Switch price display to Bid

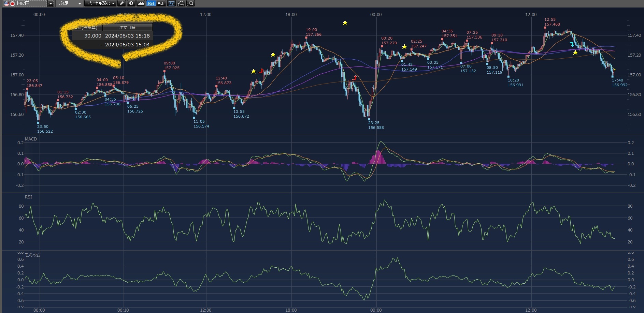[151, 3]
